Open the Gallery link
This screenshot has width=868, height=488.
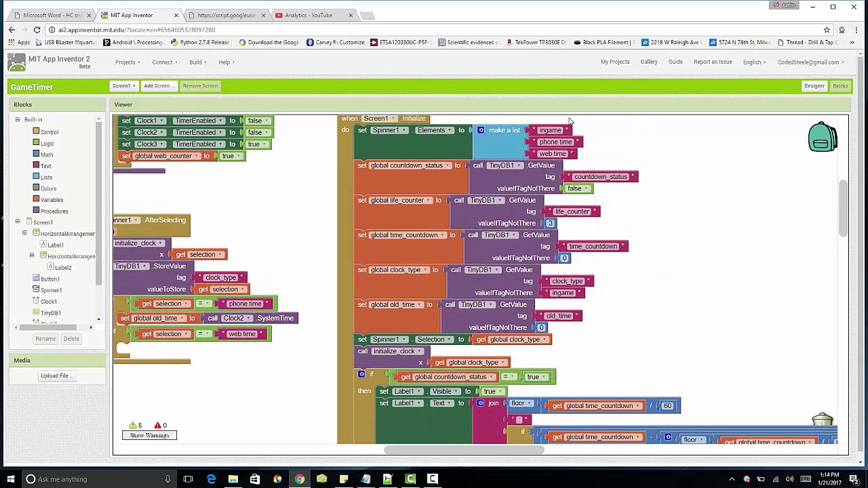coord(649,62)
